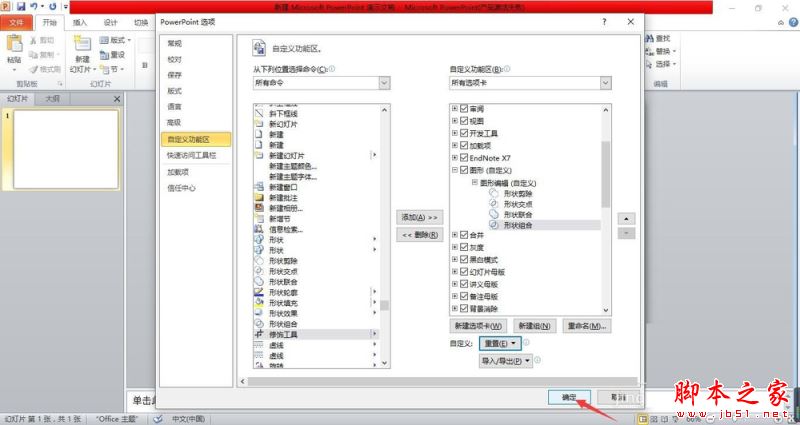Click the 新建幻灯片 icon in the ribbon
Screen dimensions: 800x425
(x=82, y=44)
